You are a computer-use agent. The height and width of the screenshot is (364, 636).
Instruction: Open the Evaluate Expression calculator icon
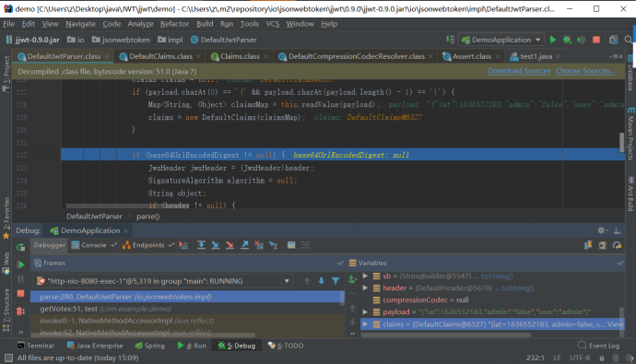(x=291, y=245)
